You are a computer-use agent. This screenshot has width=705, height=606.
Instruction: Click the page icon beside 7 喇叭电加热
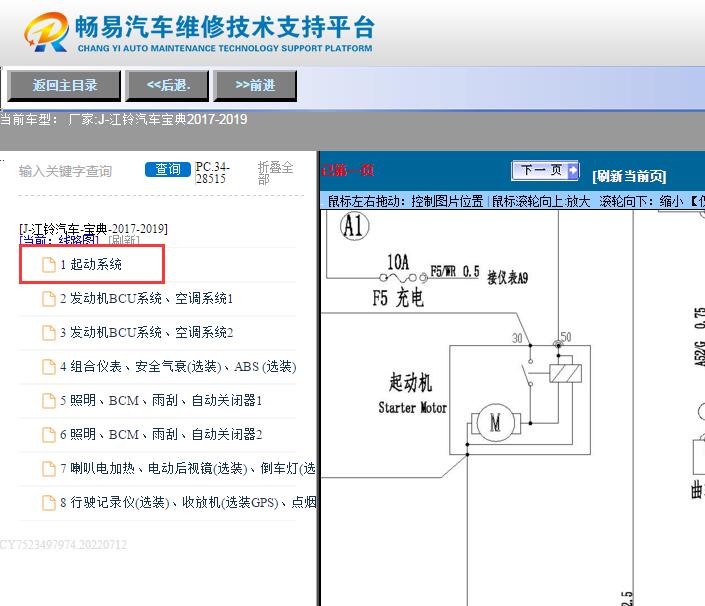click(x=49, y=469)
